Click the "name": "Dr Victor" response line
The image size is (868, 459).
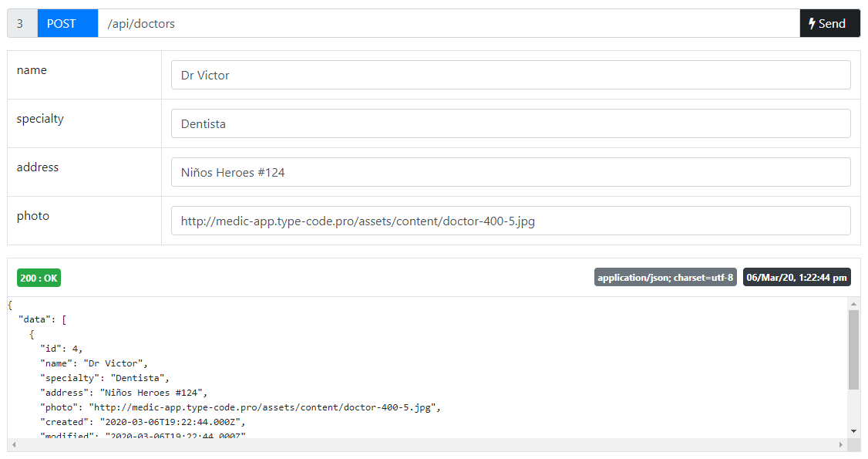point(93,363)
